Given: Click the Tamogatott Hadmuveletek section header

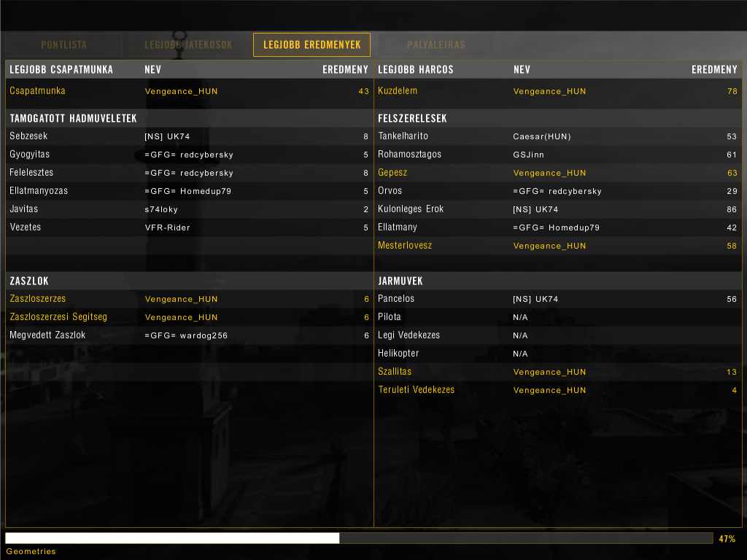Looking at the screenshot, I should click(73, 118).
